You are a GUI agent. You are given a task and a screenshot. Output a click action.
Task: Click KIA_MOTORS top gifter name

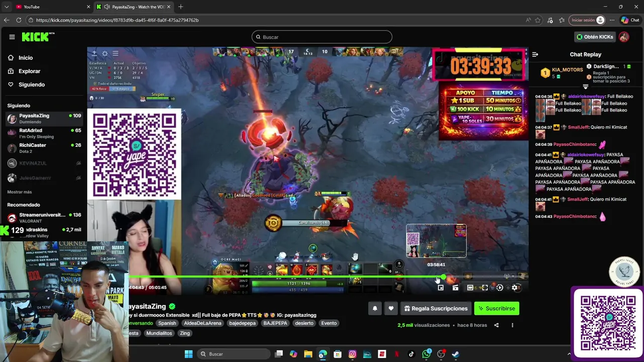[567, 70]
